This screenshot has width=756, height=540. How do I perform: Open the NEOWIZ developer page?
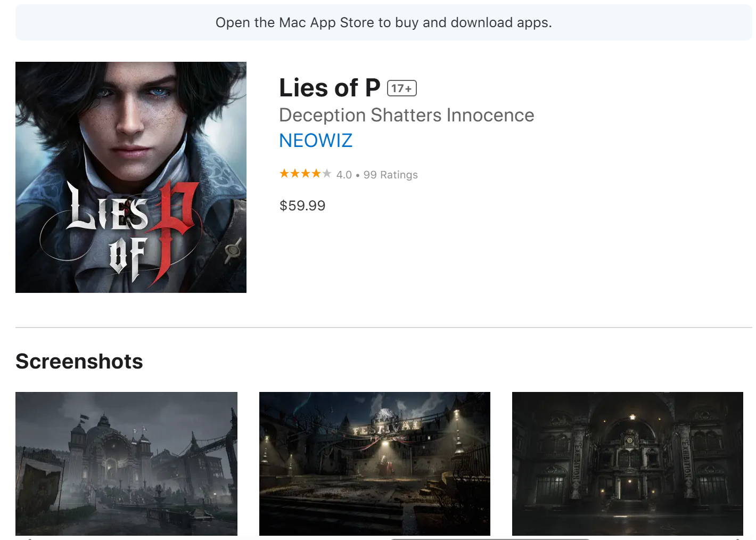316,141
